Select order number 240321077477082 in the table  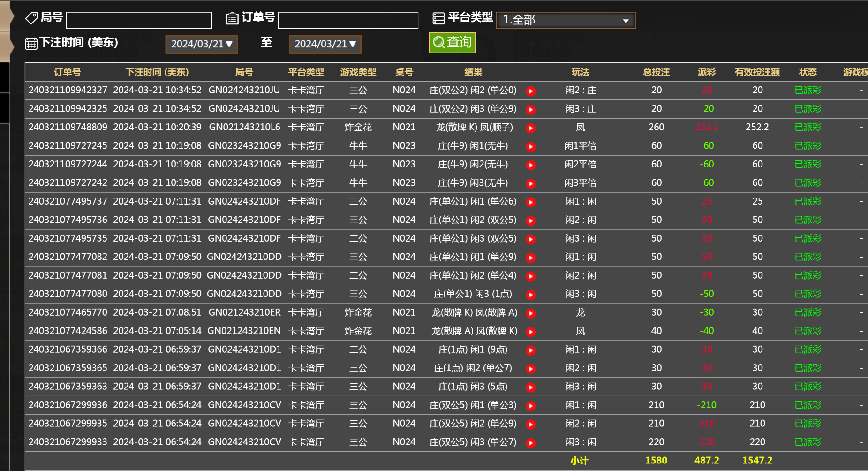(x=68, y=257)
